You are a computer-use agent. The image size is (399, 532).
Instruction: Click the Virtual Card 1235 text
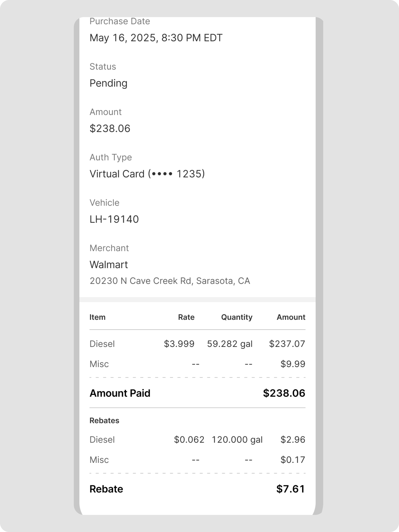coord(147,174)
